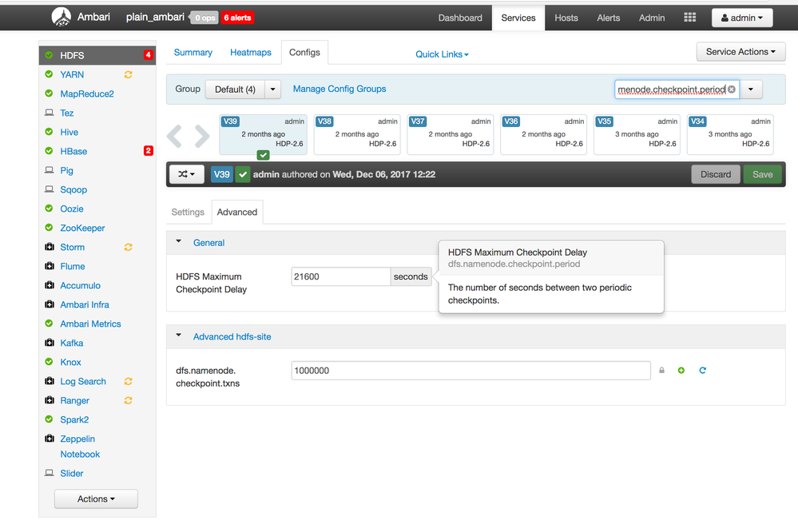This screenshot has height=532, width=798.
Task: Click the Ambari Infra maintenance icon
Action: (x=50, y=304)
